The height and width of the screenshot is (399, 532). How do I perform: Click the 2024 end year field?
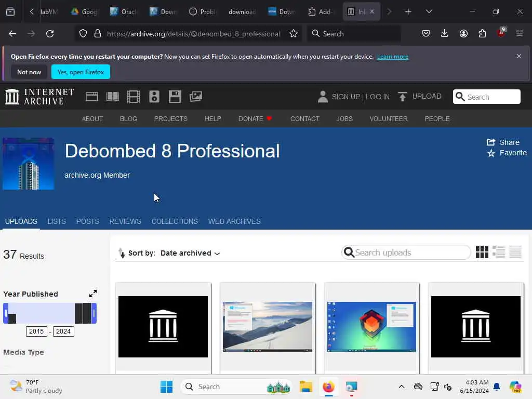click(x=63, y=331)
